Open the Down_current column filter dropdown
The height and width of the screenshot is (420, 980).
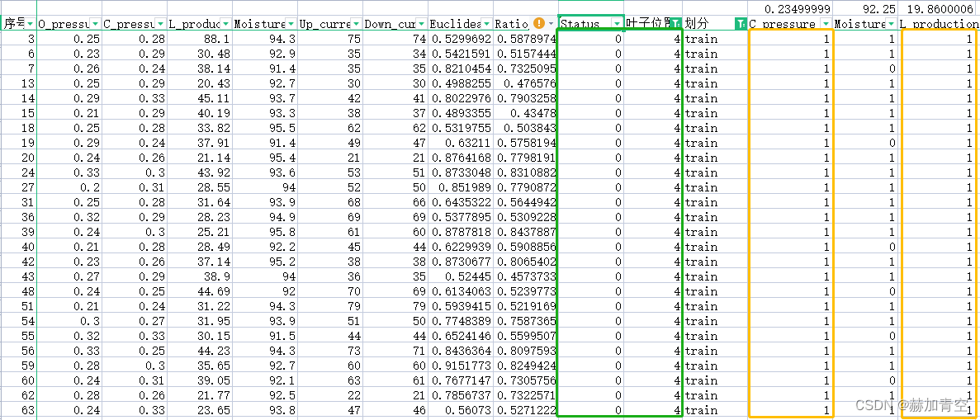point(420,24)
